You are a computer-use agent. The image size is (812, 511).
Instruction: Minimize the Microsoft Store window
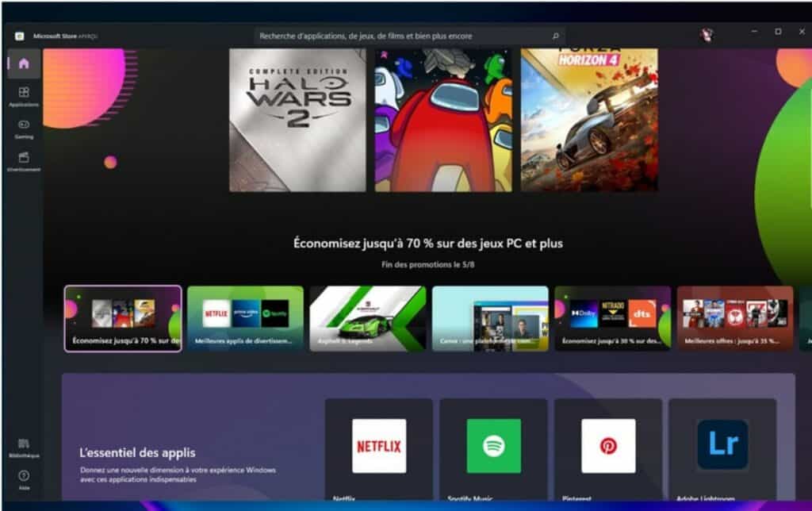[x=754, y=32]
